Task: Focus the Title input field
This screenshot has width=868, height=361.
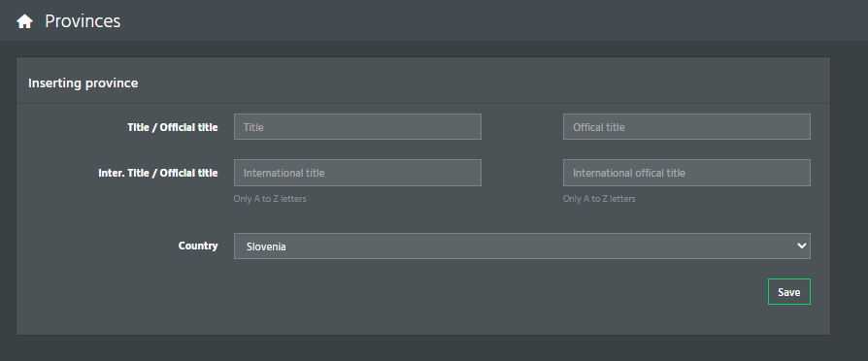Action: [x=357, y=127]
